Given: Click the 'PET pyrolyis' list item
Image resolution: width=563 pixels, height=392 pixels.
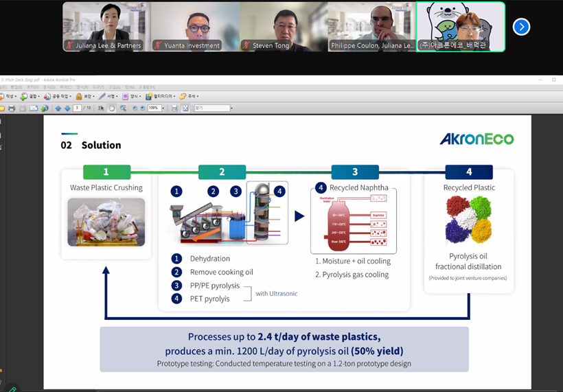Looking at the screenshot, I should point(209,299).
